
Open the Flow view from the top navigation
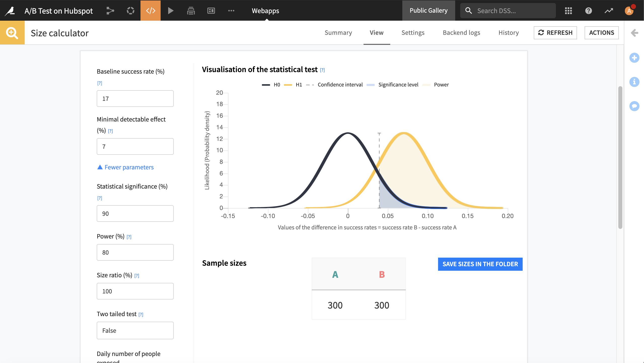[110, 11]
